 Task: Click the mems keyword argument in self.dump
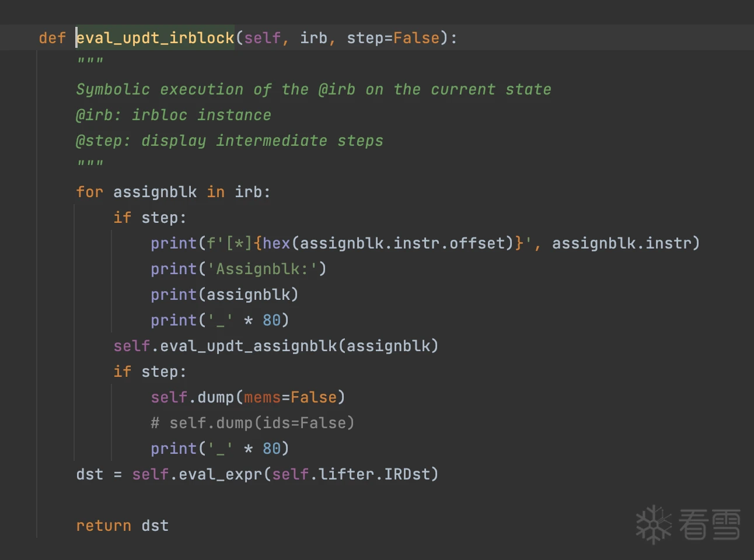coord(262,397)
